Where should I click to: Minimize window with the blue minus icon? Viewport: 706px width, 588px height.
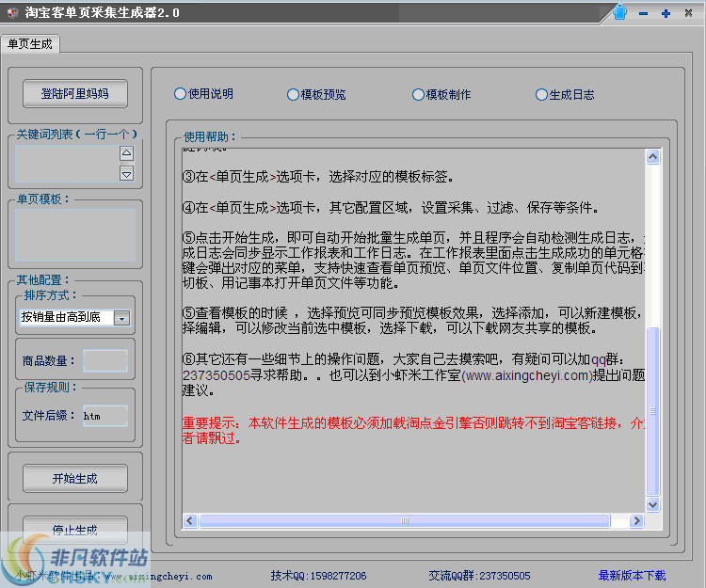click(643, 13)
